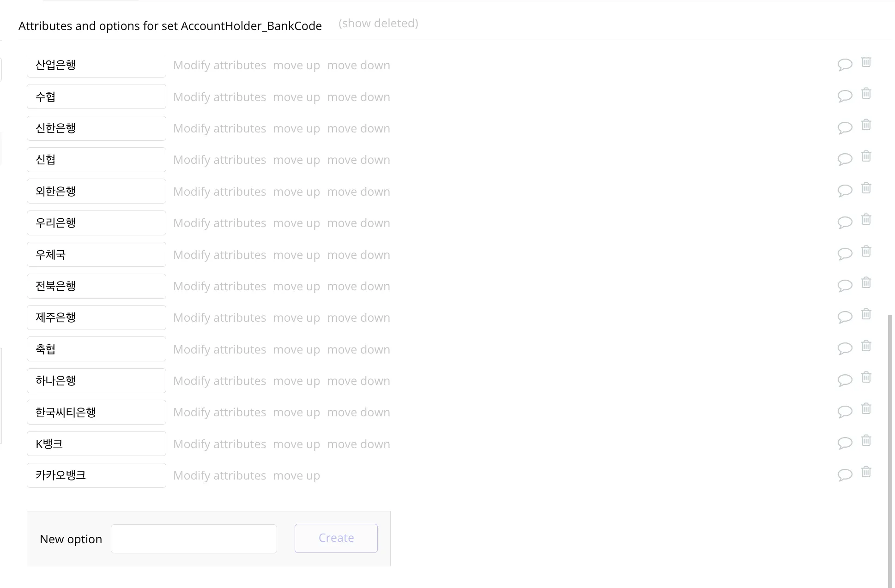Move 전북은행 option up
This screenshot has height=588, width=895.
click(296, 287)
